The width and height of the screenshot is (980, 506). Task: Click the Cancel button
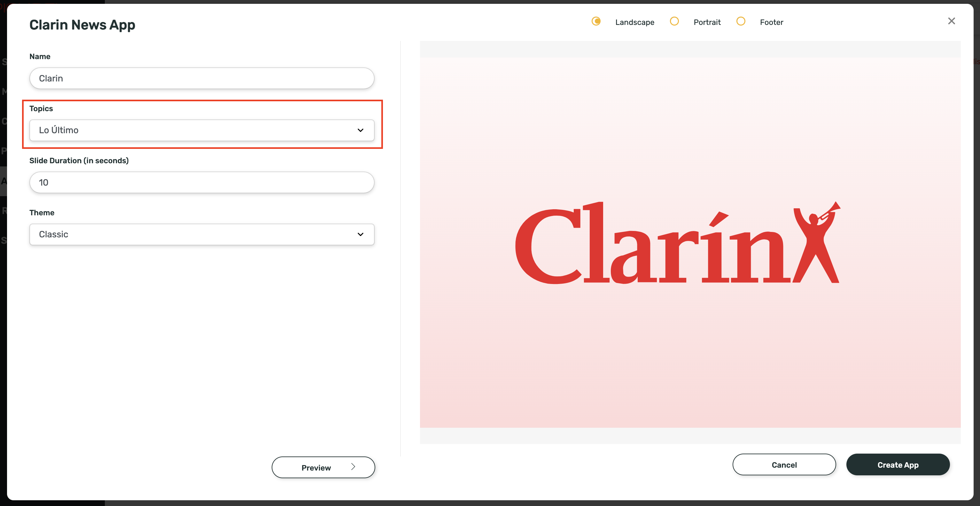tap(784, 464)
